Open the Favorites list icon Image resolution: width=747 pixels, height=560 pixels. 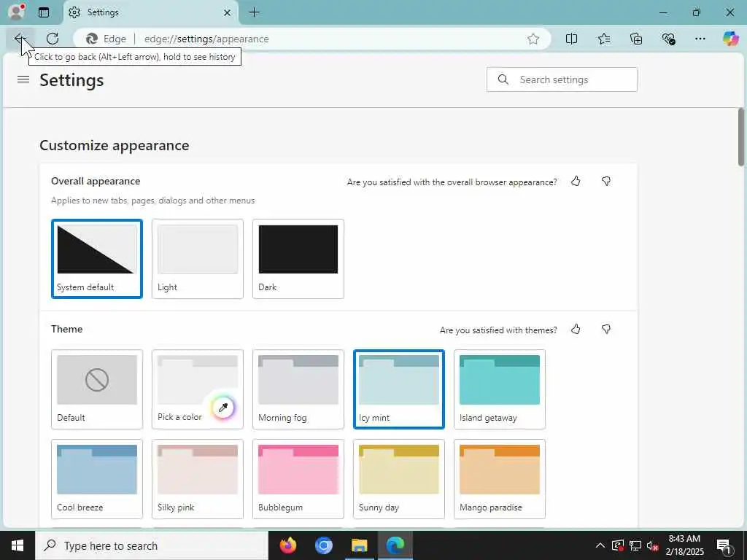pyautogui.click(x=604, y=39)
